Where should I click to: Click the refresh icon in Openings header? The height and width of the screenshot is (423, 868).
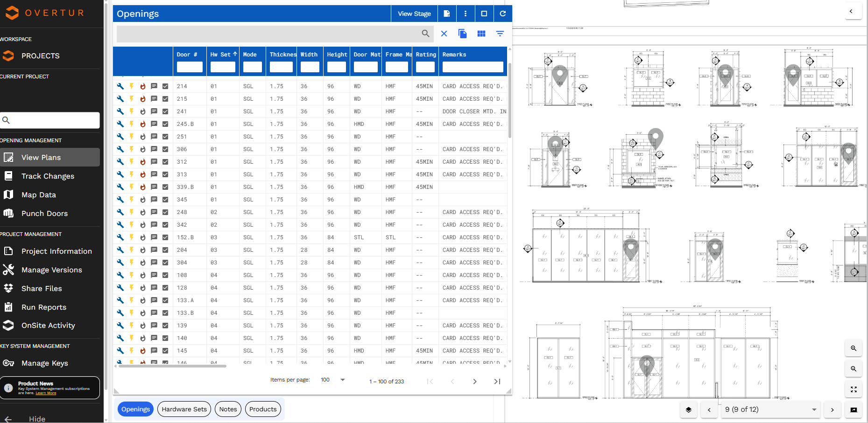click(502, 14)
